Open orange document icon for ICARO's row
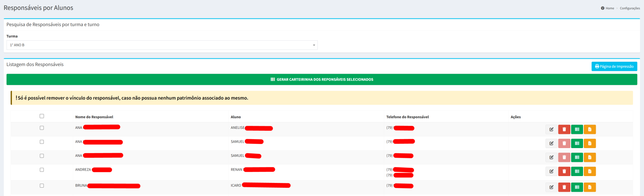Viewport: 644px width, 196px height. point(590,187)
